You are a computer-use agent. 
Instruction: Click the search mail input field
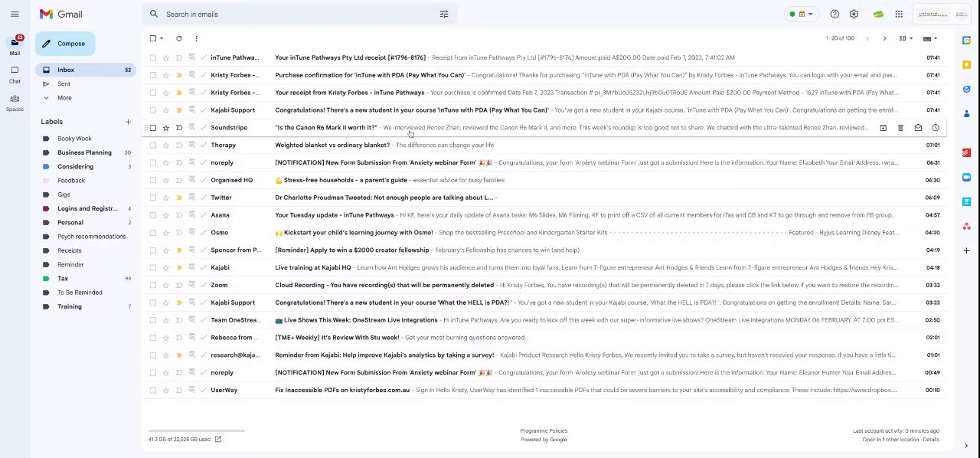pos(299,14)
